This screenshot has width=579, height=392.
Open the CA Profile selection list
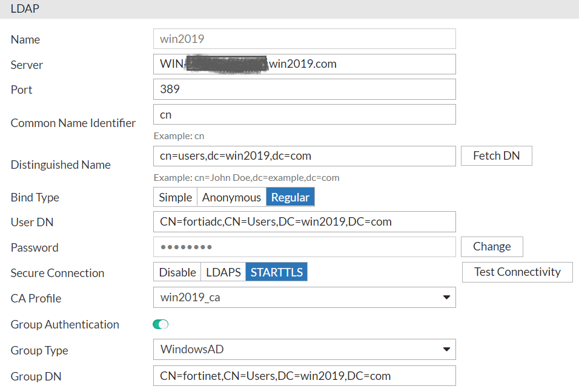(303, 297)
